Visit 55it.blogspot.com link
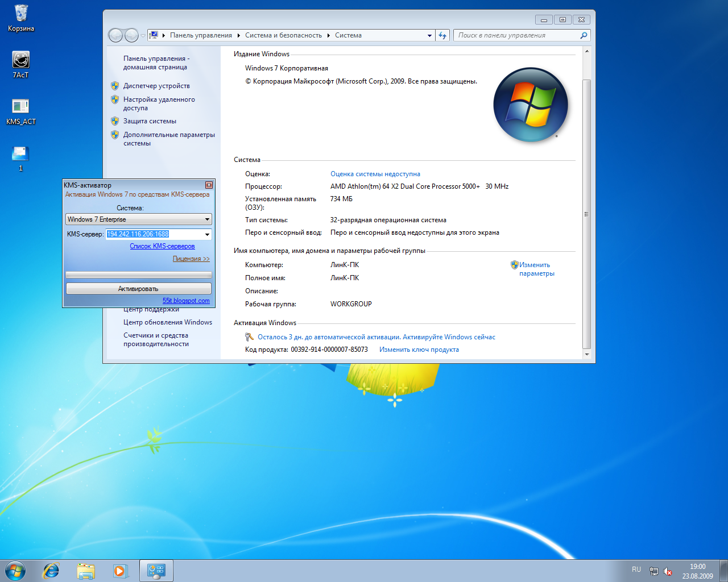The width and height of the screenshot is (728, 582). coord(186,301)
